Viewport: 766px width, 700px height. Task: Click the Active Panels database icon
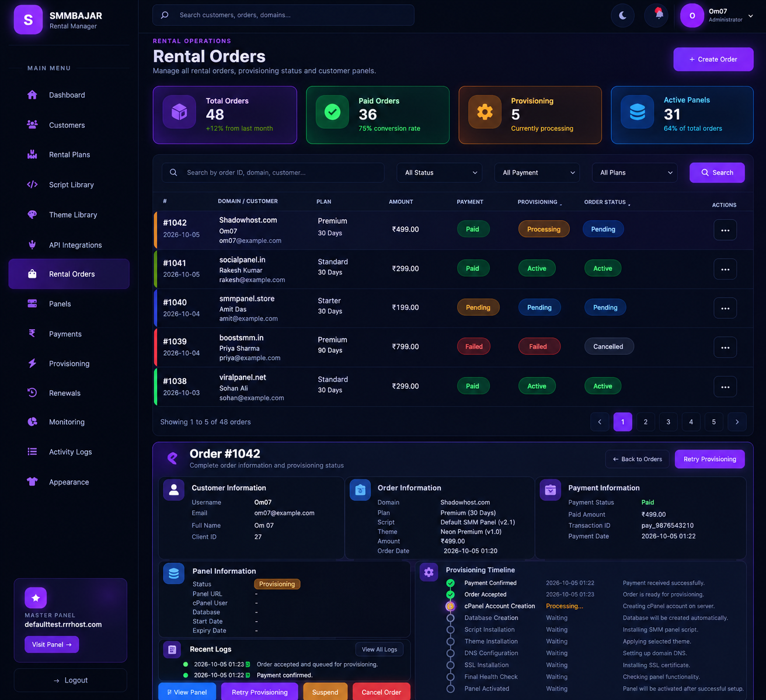(638, 112)
